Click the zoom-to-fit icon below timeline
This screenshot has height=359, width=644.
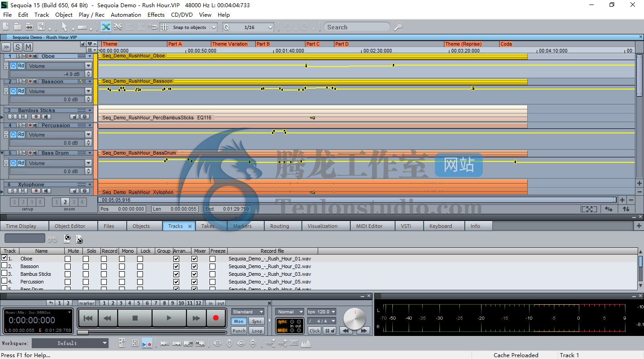pyautogui.click(x=589, y=209)
